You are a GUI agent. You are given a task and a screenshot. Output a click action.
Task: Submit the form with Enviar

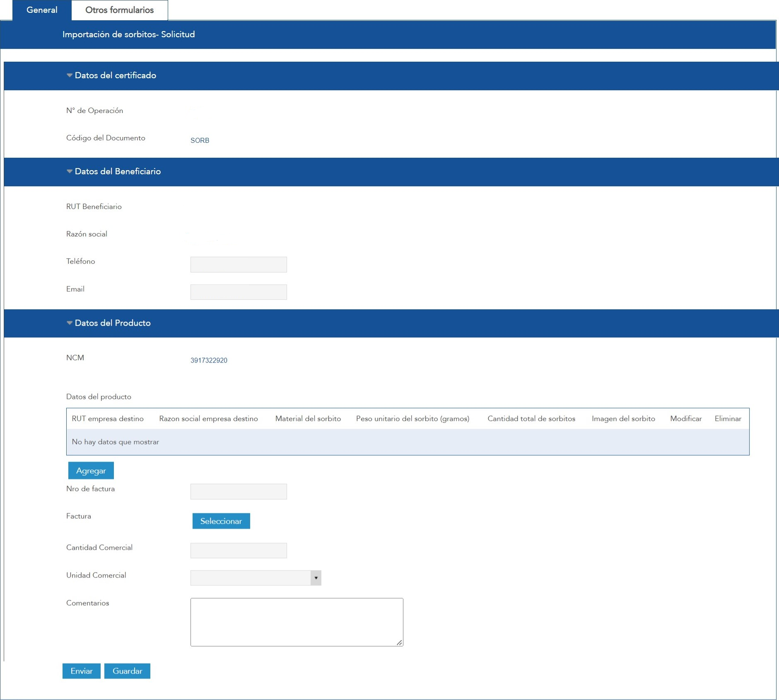click(81, 671)
